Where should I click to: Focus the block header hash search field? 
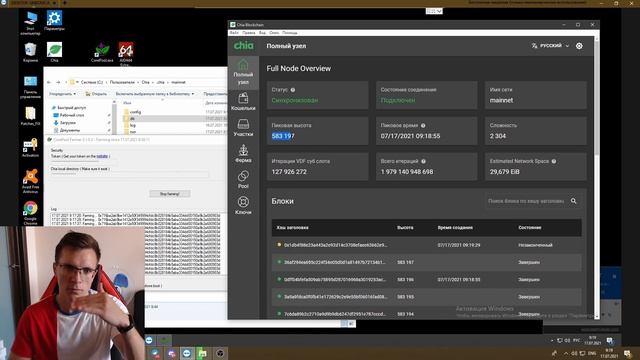coord(526,201)
